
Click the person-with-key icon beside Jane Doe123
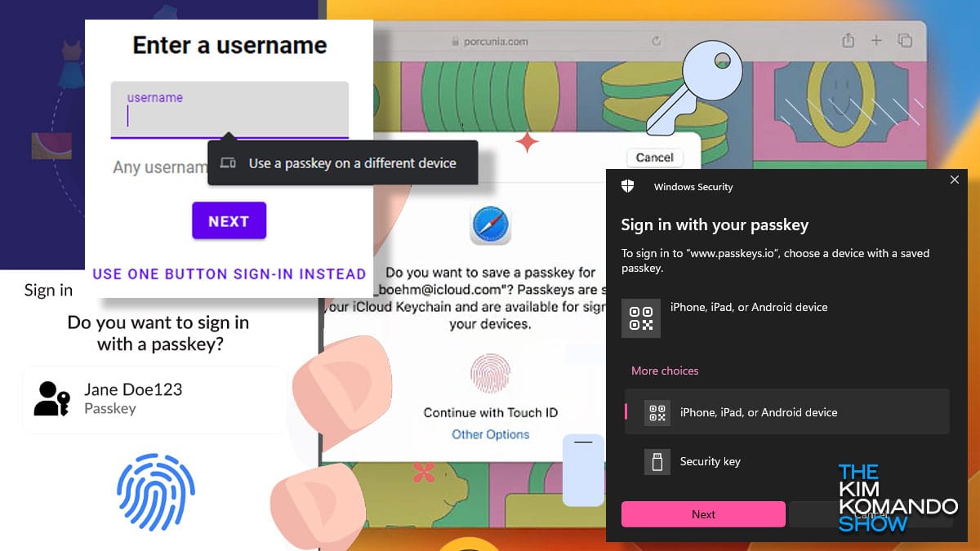pos(51,398)
